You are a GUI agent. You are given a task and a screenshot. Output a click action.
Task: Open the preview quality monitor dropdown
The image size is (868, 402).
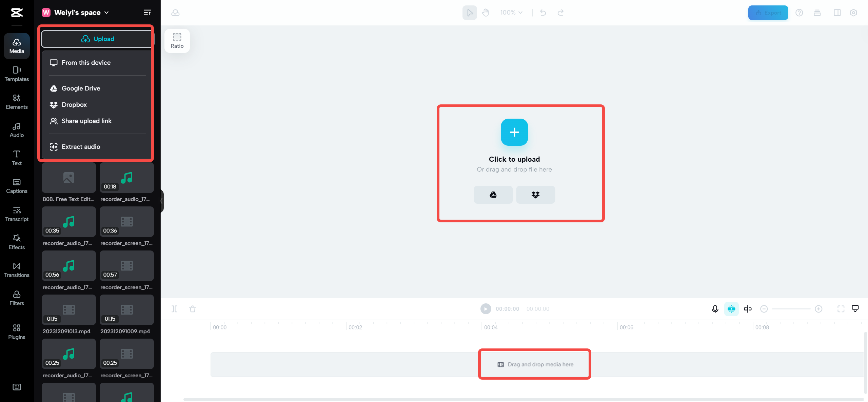point(855,309)
